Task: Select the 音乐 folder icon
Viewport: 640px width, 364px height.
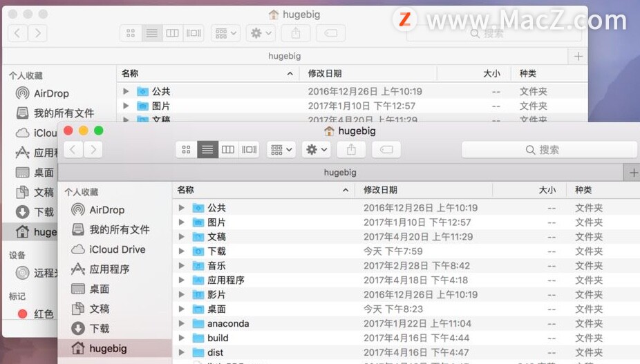Action: coord(198,266)
